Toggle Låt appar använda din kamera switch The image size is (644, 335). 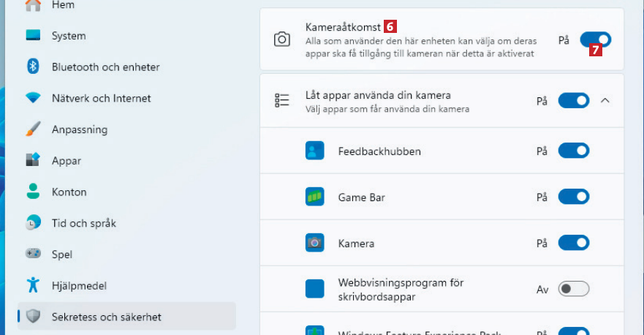pyautogui.click(x=574, y=100)
